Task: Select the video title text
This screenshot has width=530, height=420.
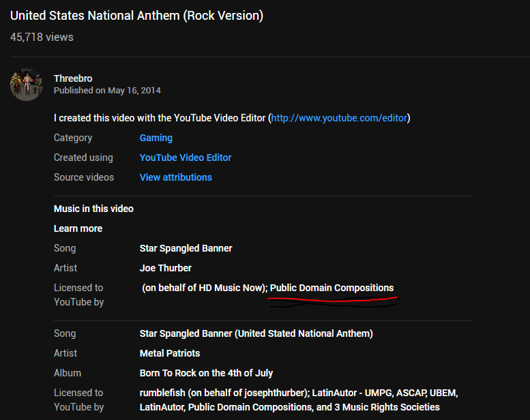Action: (137, 16)
